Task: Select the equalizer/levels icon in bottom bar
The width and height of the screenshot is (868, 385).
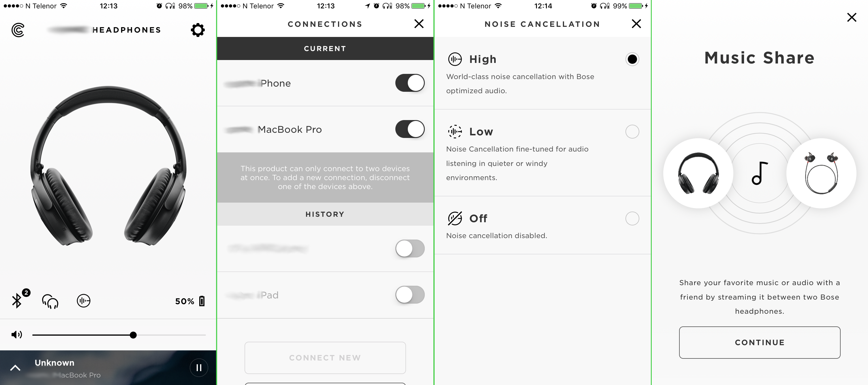Action: (84, 300)
